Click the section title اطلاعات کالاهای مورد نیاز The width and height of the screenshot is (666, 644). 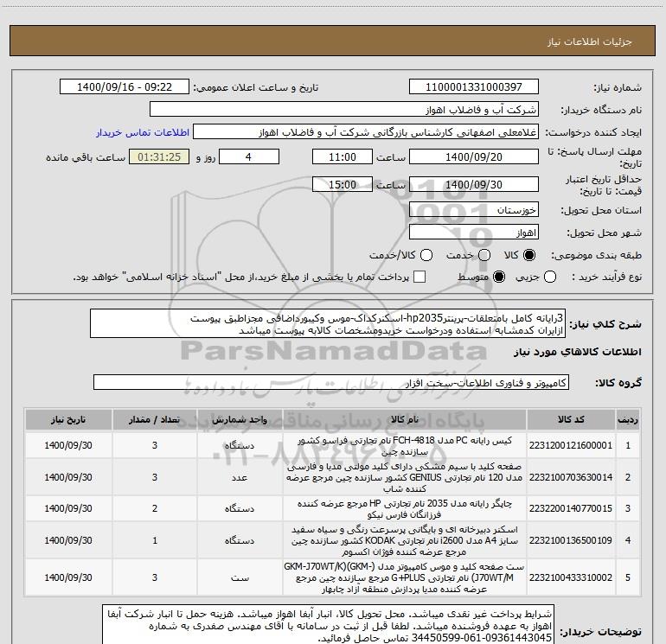[x=578, y=352]
